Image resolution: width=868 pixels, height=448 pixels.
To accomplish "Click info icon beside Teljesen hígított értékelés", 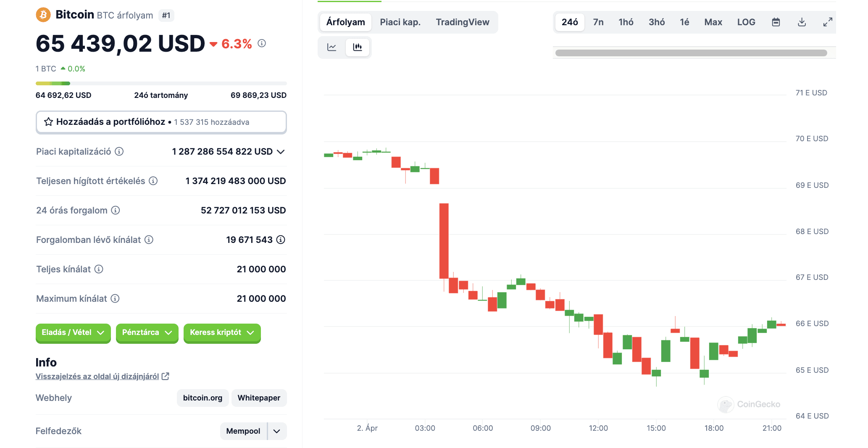I will point(153,181).
